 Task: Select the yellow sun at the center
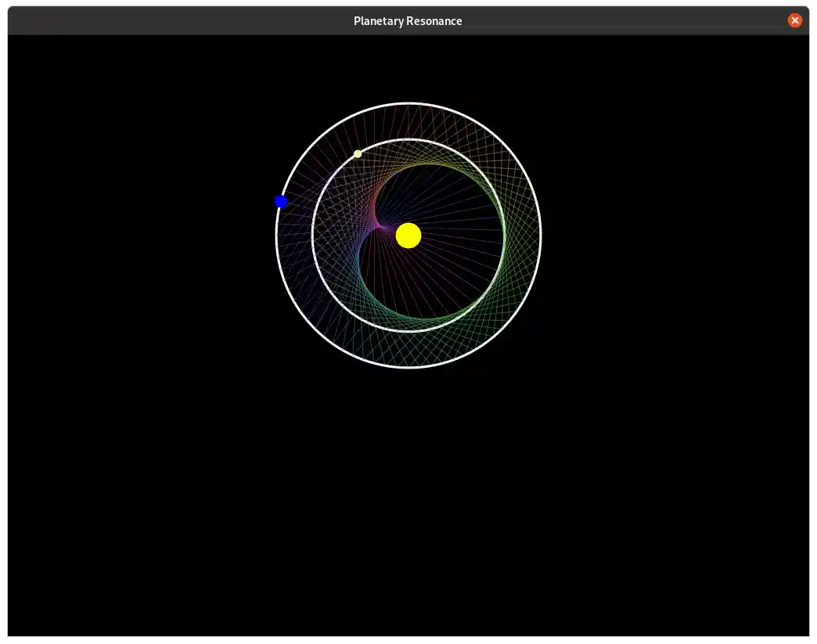[x=408, y=235]
